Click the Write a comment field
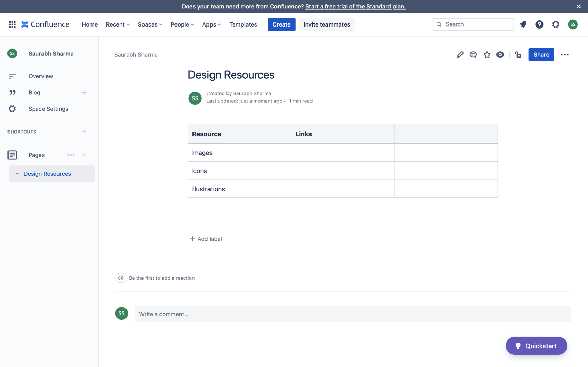Image resolution: width=588 pixels, height=367 pixels. click(x=238, y=314)
